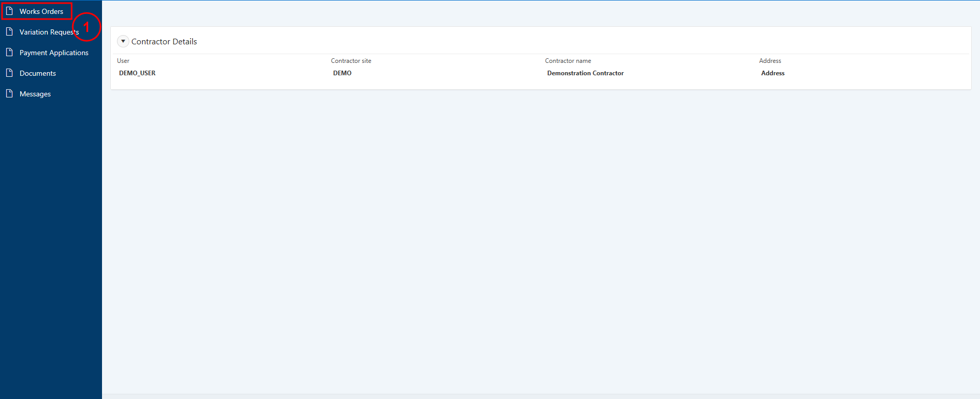Click the Documents page icon in sidebar
This screenshot has height=399, width=980.
(x=9, y=73)
